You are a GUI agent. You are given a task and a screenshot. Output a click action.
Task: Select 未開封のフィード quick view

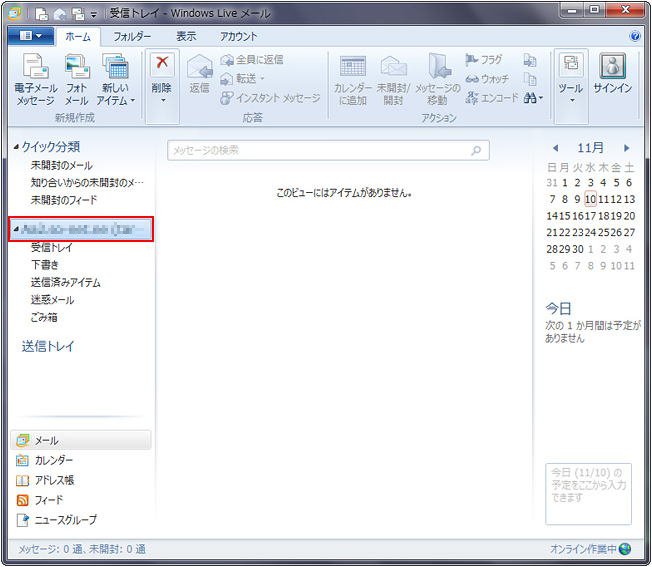coord(64,200)
